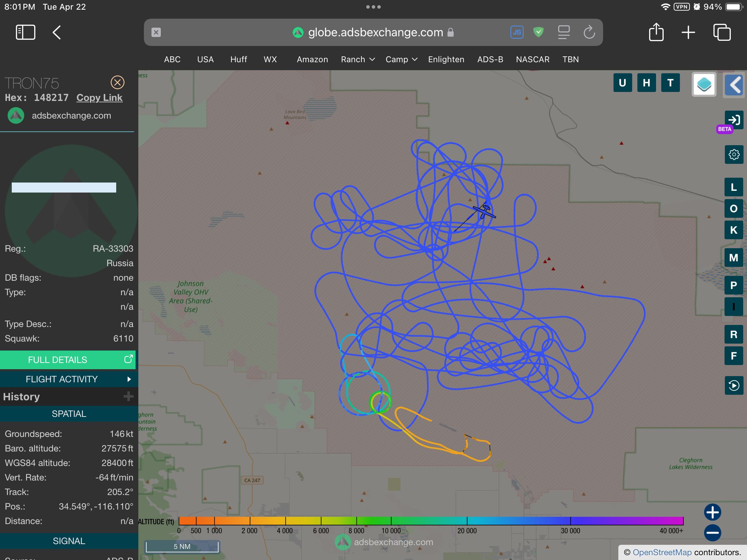Start the history replay button
The height and width of the screenshot is (560, 747).
734,385
